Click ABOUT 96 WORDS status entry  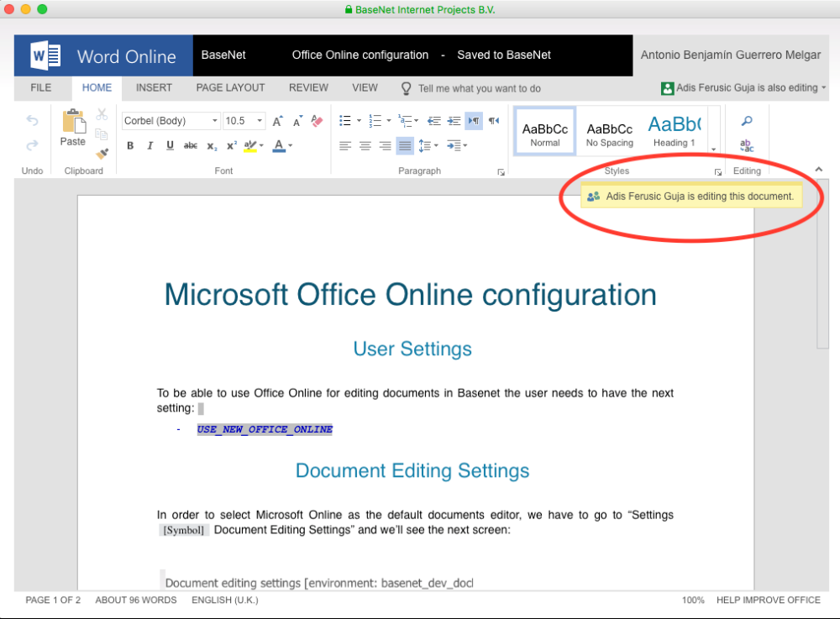point(136,601)
